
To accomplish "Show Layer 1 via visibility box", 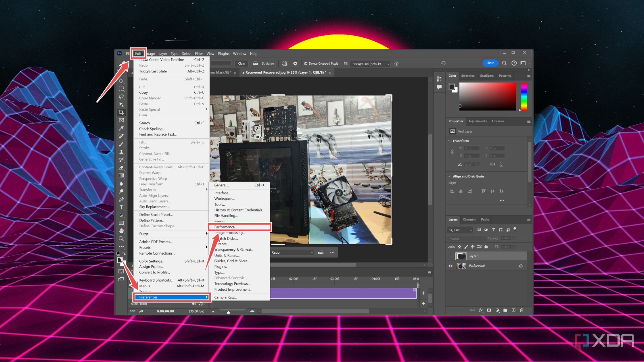I will point(451,256).
